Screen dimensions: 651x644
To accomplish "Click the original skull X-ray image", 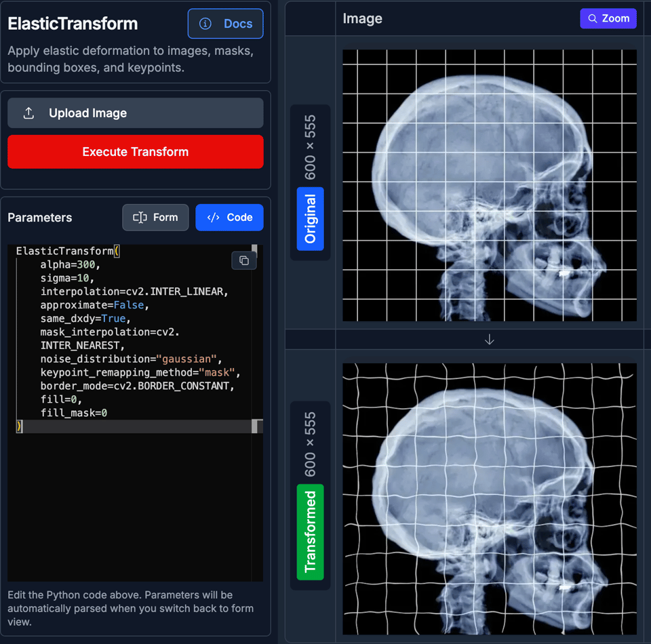I will 490,185.
